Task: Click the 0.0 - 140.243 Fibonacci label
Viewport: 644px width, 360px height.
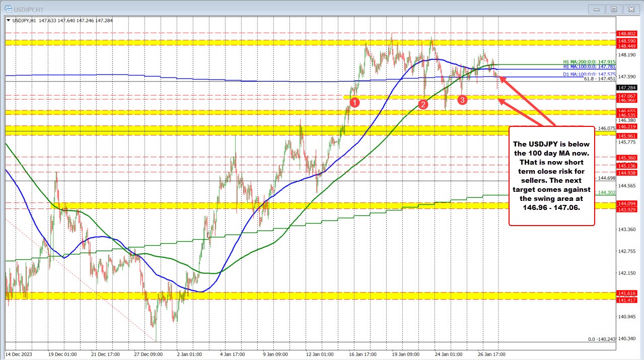Action: click(603, 339)
